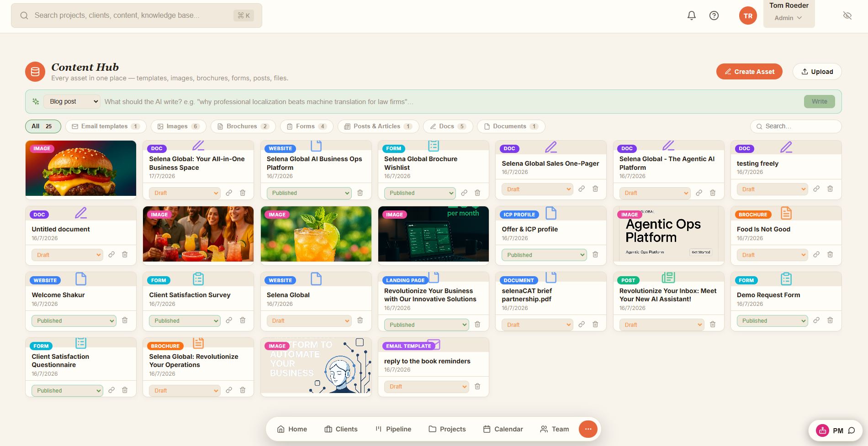Open Draft status dropdown for Untitled document
868x446 pixels.
(67, 255)
